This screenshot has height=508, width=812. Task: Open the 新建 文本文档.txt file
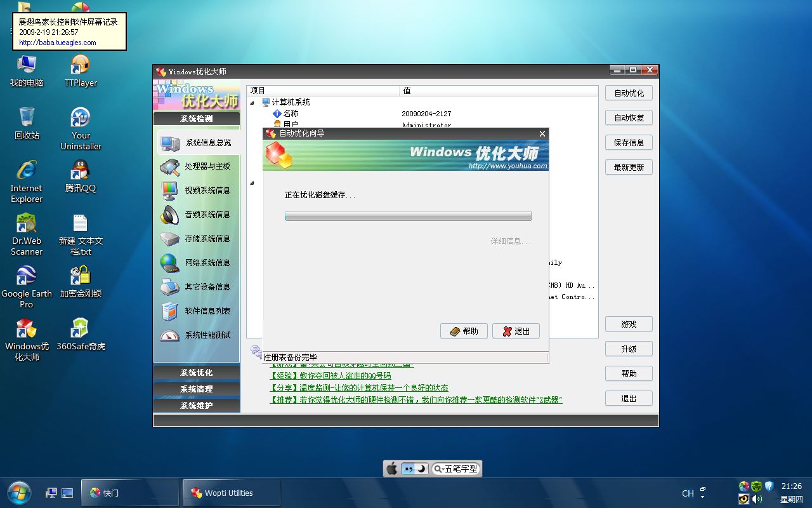pyautogui.click(x=81, y=234)
